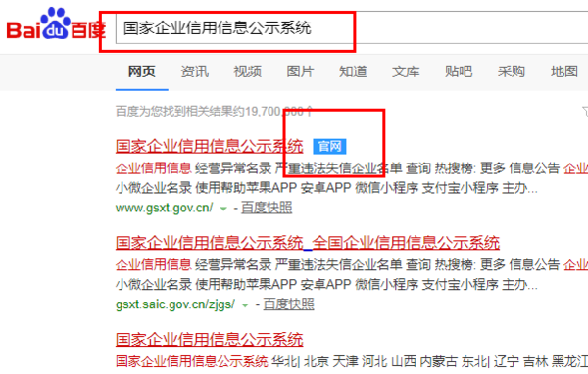The height and width of the screenshot is (374, 588).
Task: Switch to the 资讯 tab
Action: pos(194,71)
